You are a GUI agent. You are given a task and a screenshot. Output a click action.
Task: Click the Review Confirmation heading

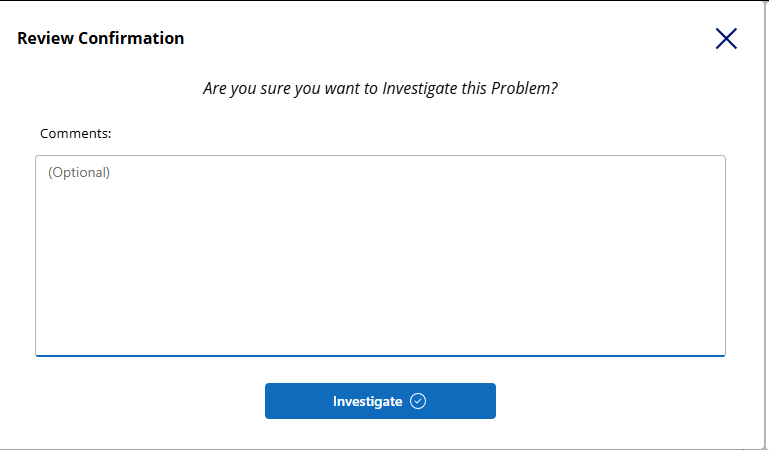point(101,39)
